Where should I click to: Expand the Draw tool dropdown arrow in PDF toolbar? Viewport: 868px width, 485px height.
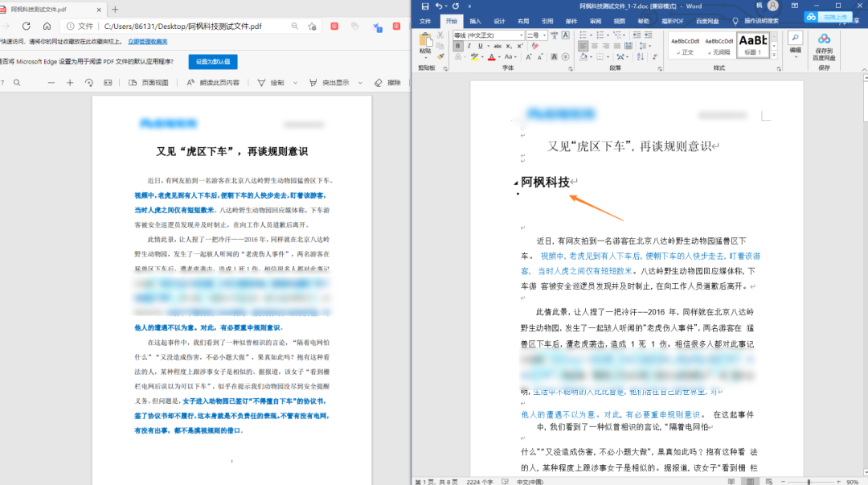click(294, 83)
